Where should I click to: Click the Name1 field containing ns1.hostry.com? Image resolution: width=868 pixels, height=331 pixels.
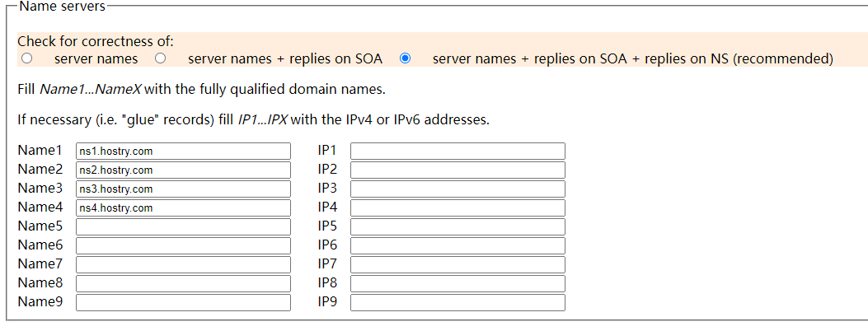(x=183, y=152)
